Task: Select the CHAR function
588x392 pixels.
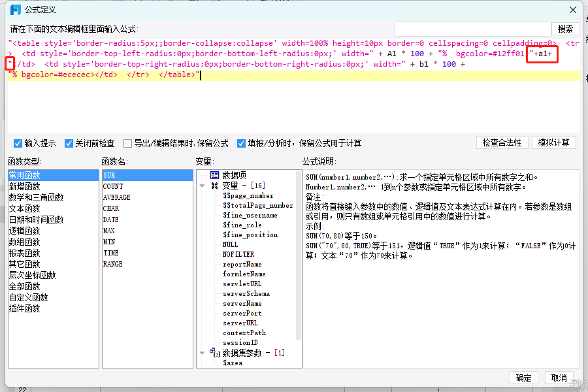Action: (148, 208)
